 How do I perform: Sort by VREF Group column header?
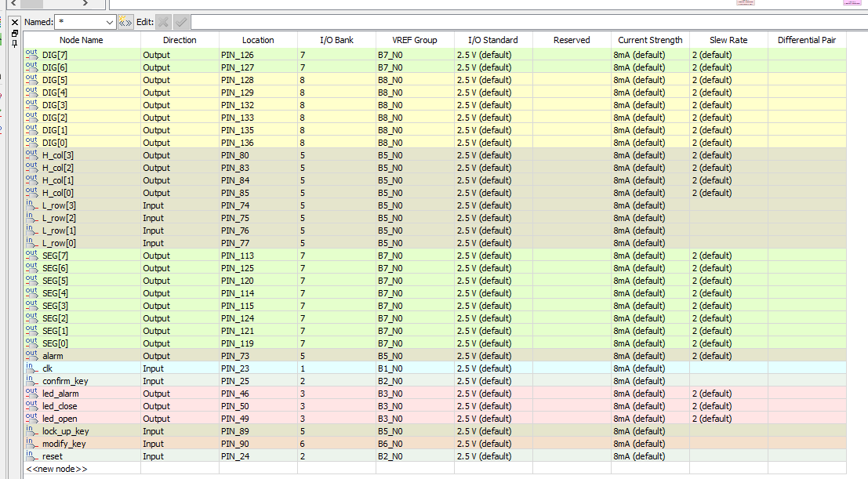415,40
